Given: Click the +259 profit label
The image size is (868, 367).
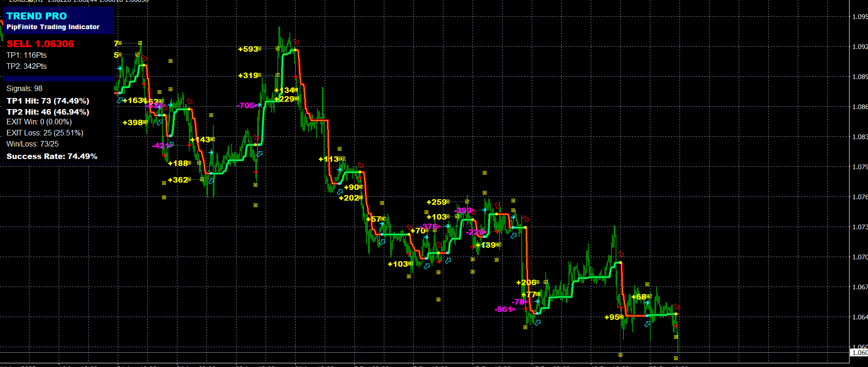Looking at the screenshot, I should [437, 202].
